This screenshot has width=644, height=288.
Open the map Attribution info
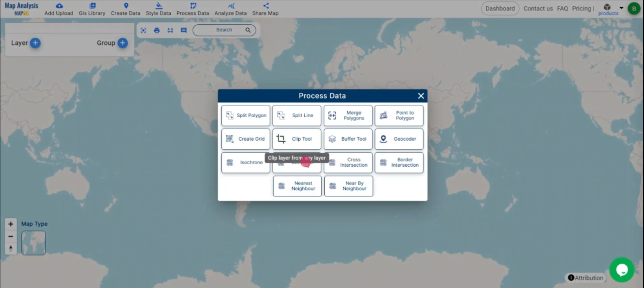click(x=586, y=278)
